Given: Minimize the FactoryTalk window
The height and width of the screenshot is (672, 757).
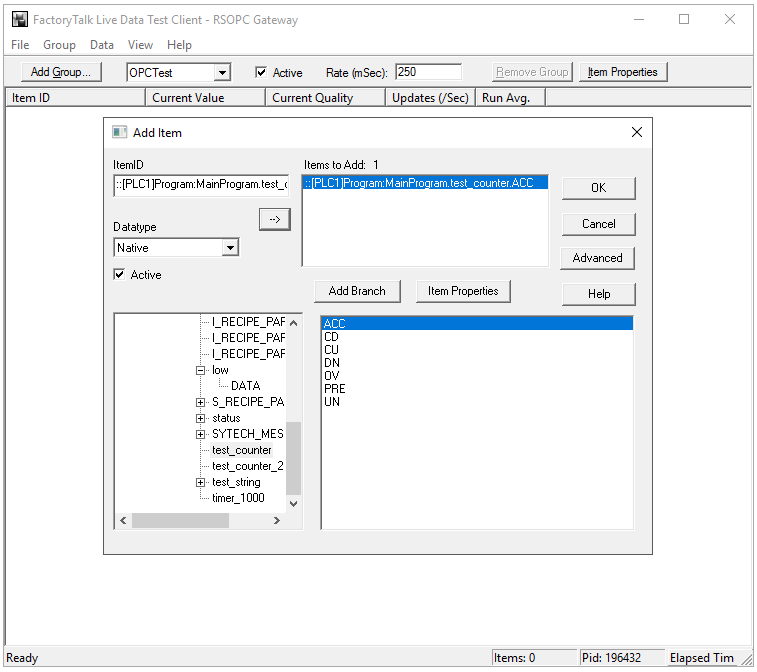Looking at the screenshot, I should [x=639, y=20].
